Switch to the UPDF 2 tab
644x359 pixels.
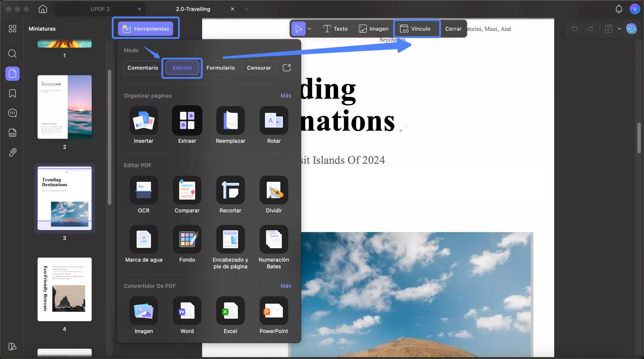pyautogui.click(x=100, y=9)
